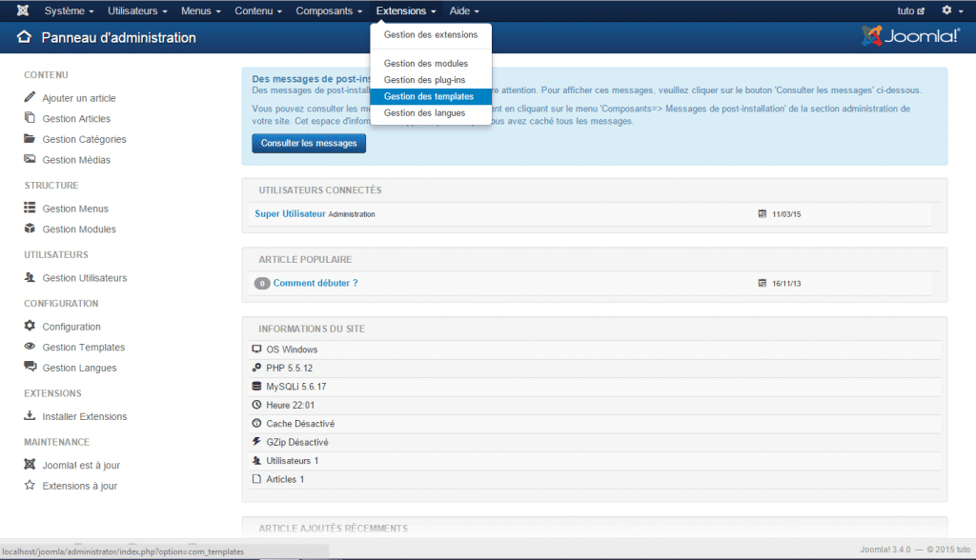Open the settings gear dropdown at top right
Screen dimensions: 976x560
950,10
